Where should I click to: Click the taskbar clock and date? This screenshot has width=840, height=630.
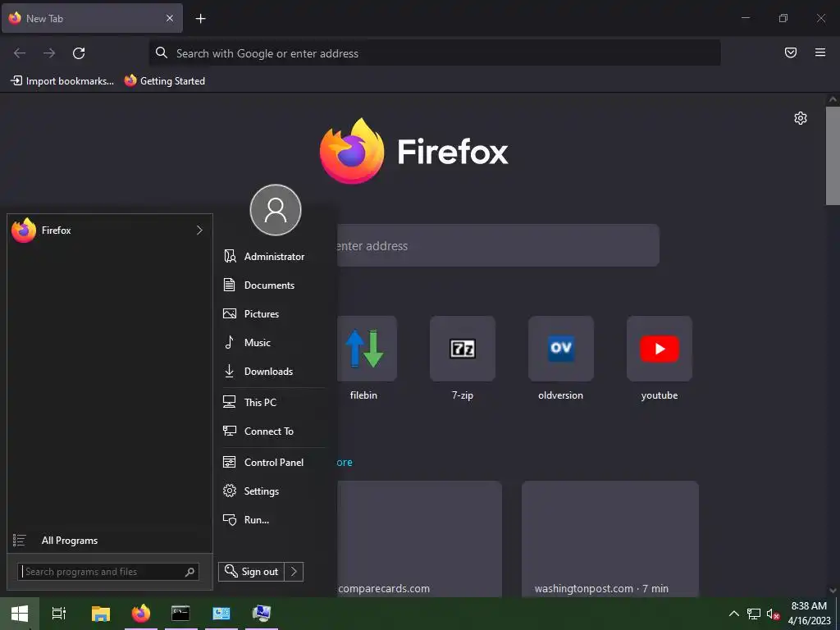(809, 614)
